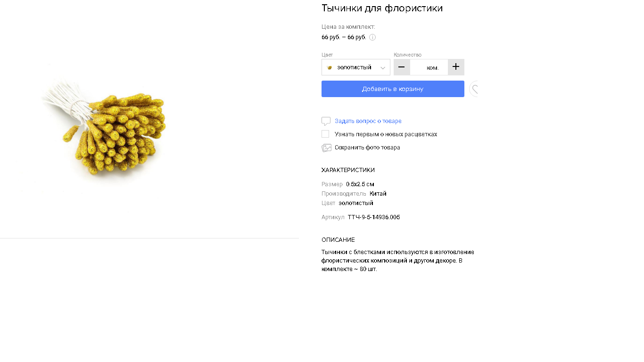
Task: Increase quantity with the plus button
Action: [456, 67]
